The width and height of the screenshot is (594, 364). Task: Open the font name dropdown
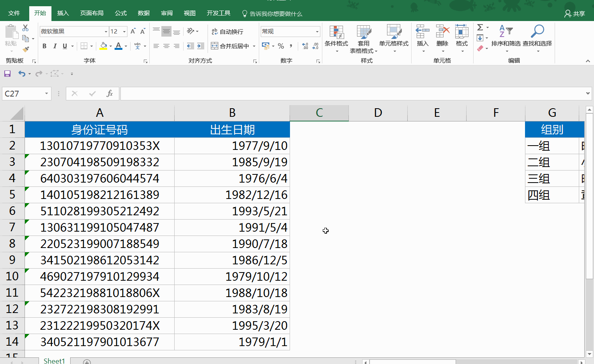(x=106, y=32)
